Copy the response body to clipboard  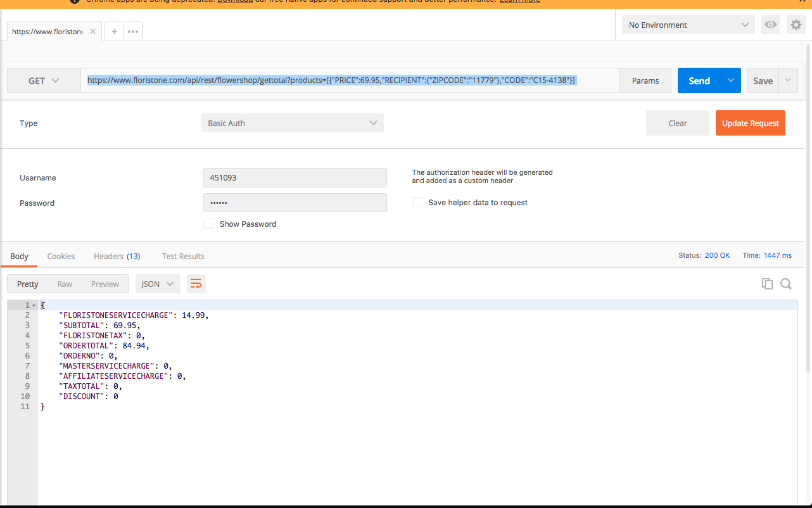pos(767,284)
